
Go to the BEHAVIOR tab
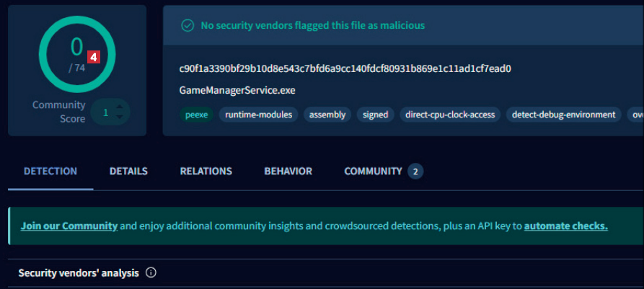pos(288,171)
